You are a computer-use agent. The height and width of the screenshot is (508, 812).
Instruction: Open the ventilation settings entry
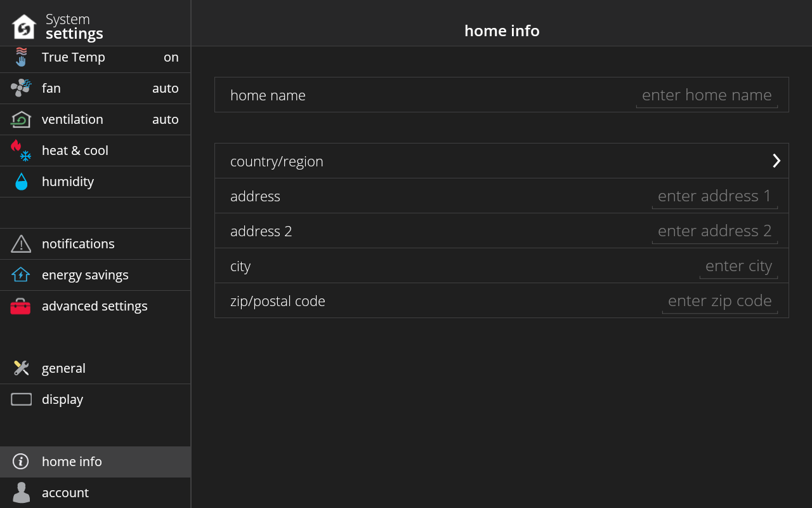95,119
